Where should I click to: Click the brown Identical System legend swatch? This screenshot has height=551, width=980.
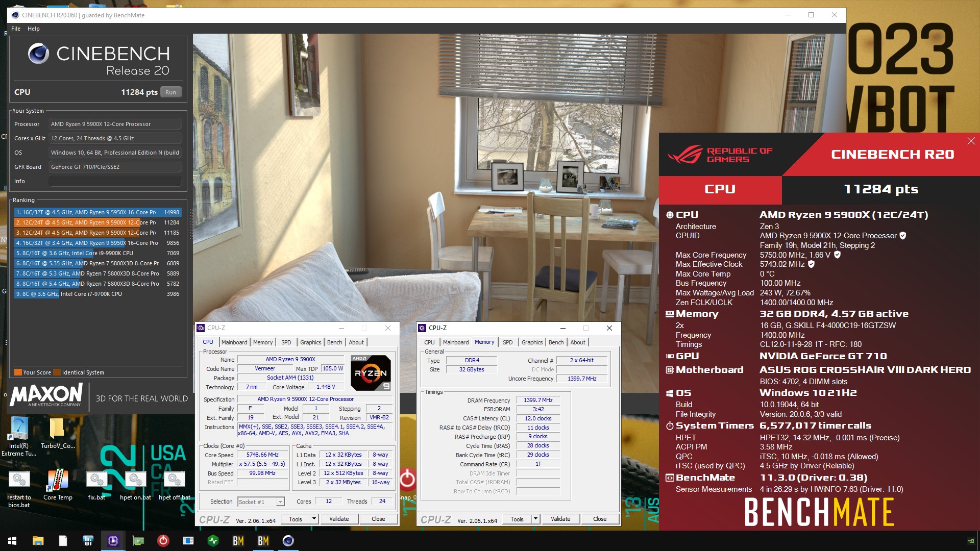(x=57, y=372)
